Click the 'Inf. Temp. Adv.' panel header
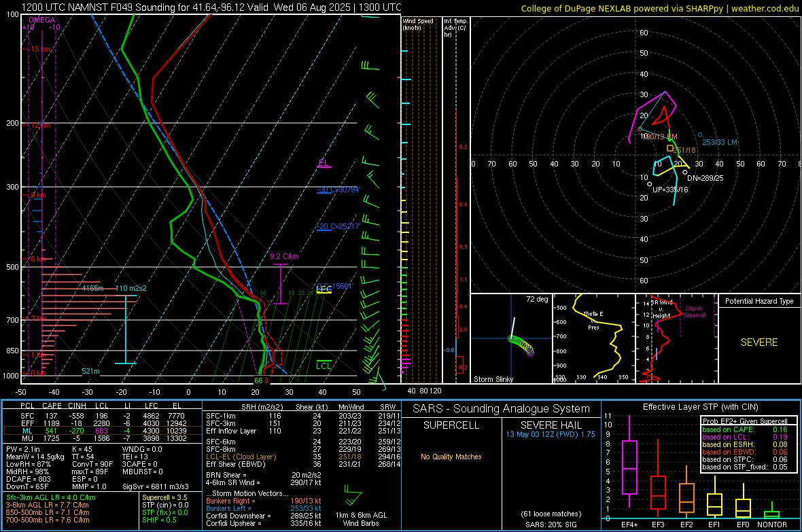802x532 pixels. point(455,28)
